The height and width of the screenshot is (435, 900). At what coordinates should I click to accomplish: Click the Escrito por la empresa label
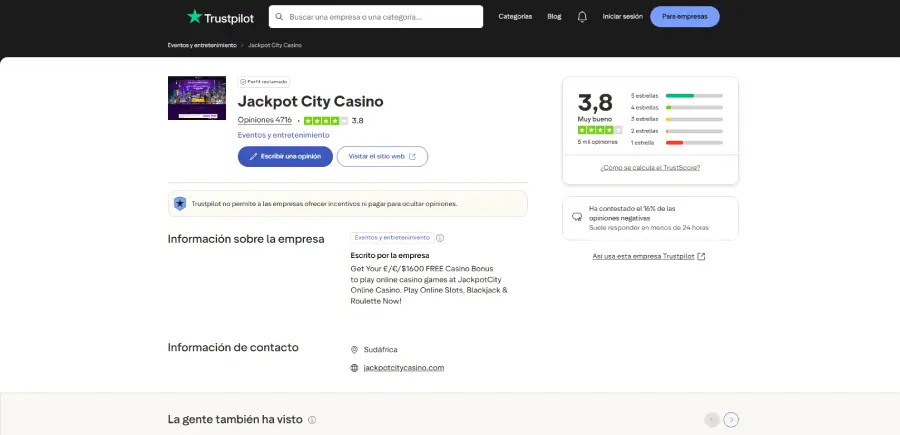pyautogui.click(x=390, y=255)
